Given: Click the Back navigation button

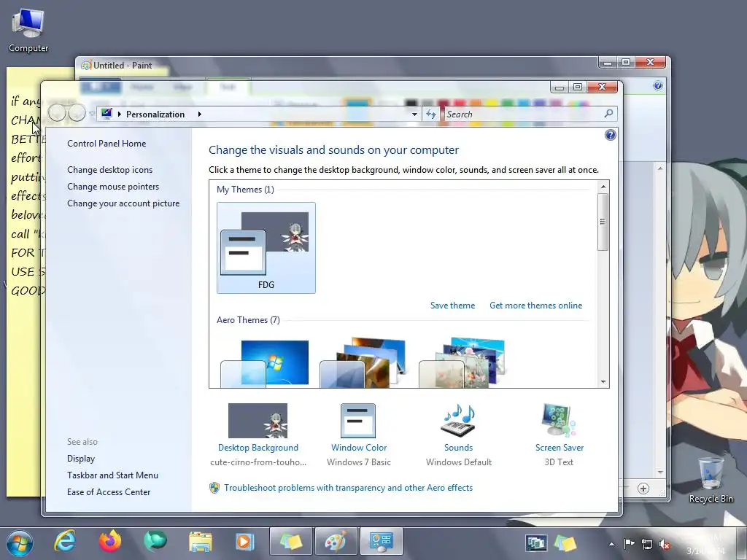Looking at the screenshot, I should point(57,113).
